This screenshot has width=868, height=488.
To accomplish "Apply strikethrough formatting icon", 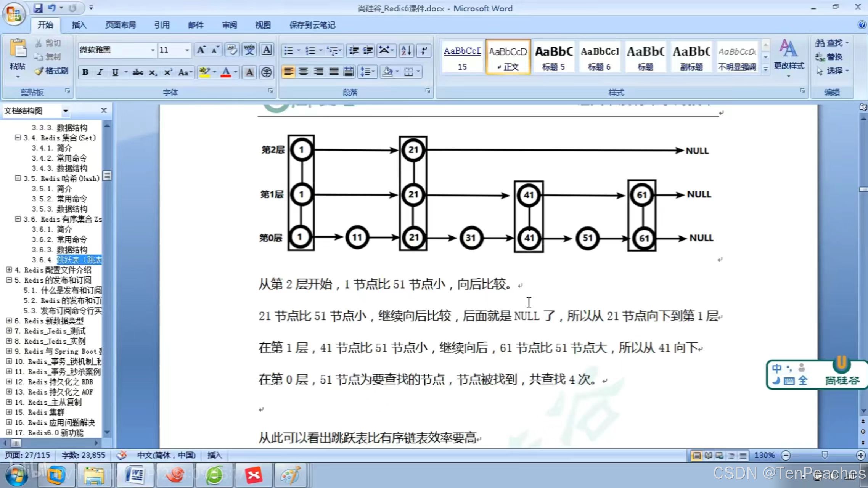I will (x=138, y=72).
